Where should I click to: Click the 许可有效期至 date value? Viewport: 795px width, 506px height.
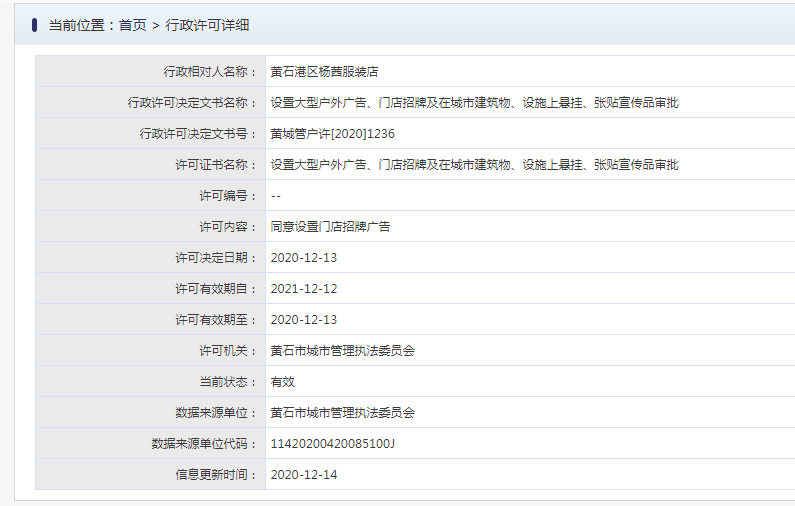(x=304, y=320)
